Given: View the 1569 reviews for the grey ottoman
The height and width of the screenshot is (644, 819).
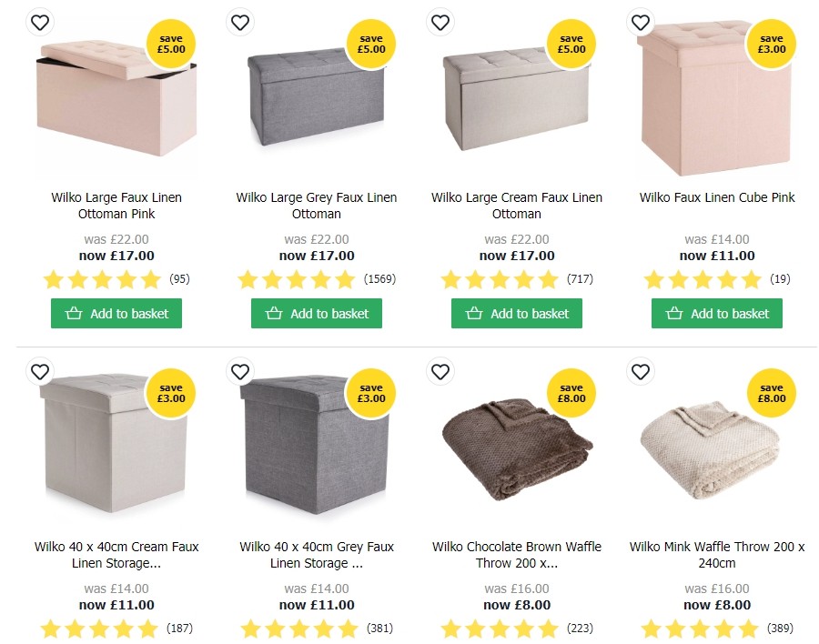Looking at the screenshot, I should click(x=380, y=279).
